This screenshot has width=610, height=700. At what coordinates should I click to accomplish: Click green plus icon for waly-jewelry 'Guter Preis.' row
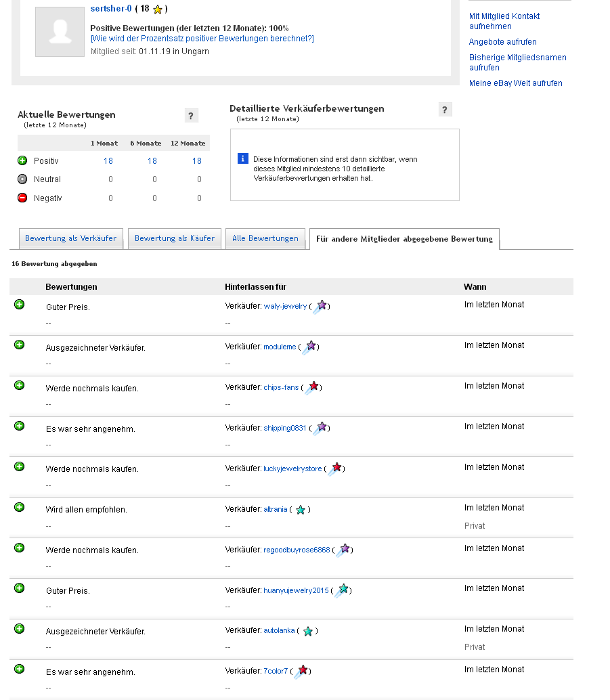[x=19, y=305]
